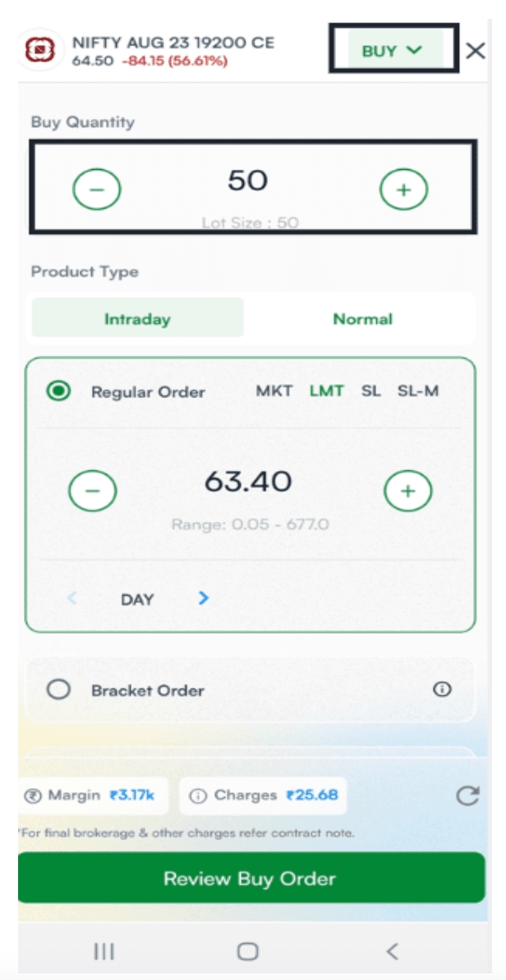
Task: Select the Regular Order radio button
Action: pos(58,392)
